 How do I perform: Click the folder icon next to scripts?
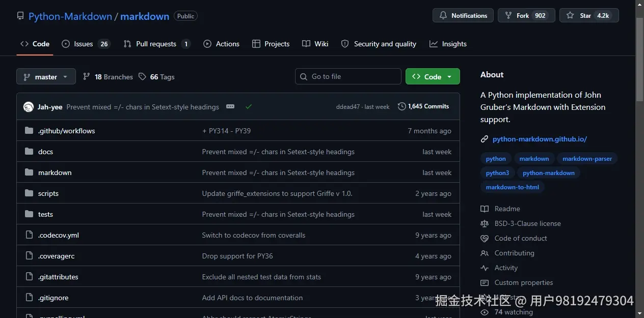(x=29, y=193)
